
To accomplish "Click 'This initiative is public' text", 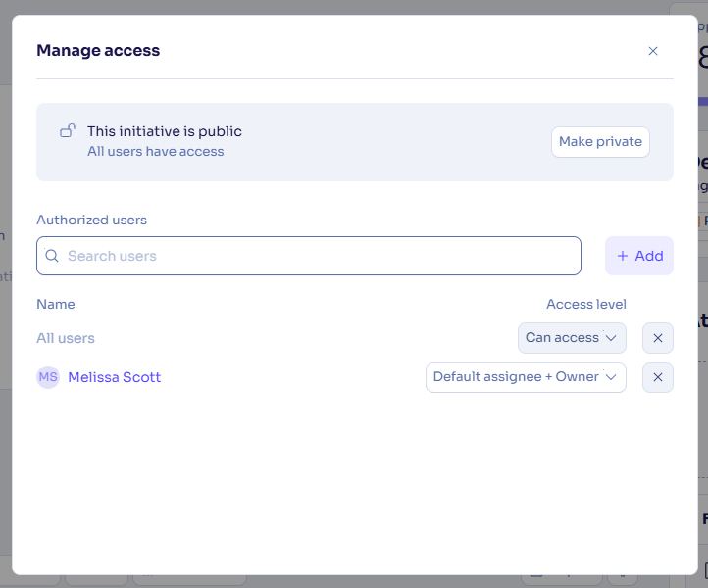I will [x=165, y=131].
